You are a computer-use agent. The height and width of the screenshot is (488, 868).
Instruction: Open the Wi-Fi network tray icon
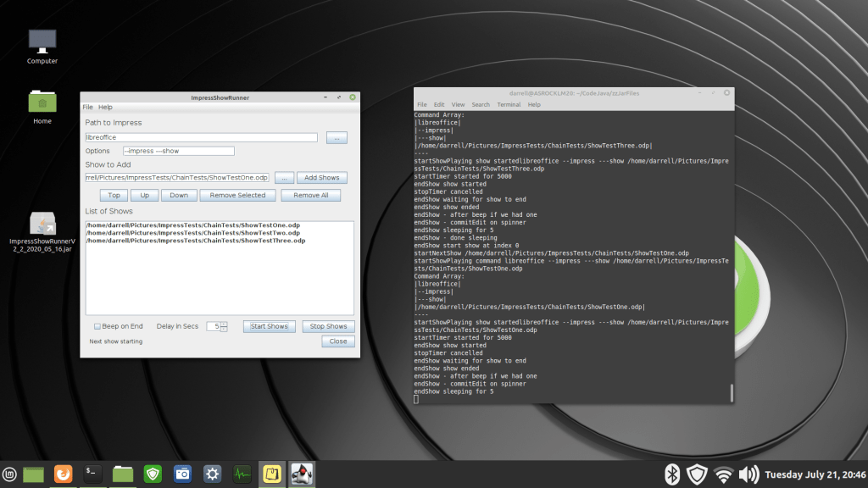click(x=722, y=474)
